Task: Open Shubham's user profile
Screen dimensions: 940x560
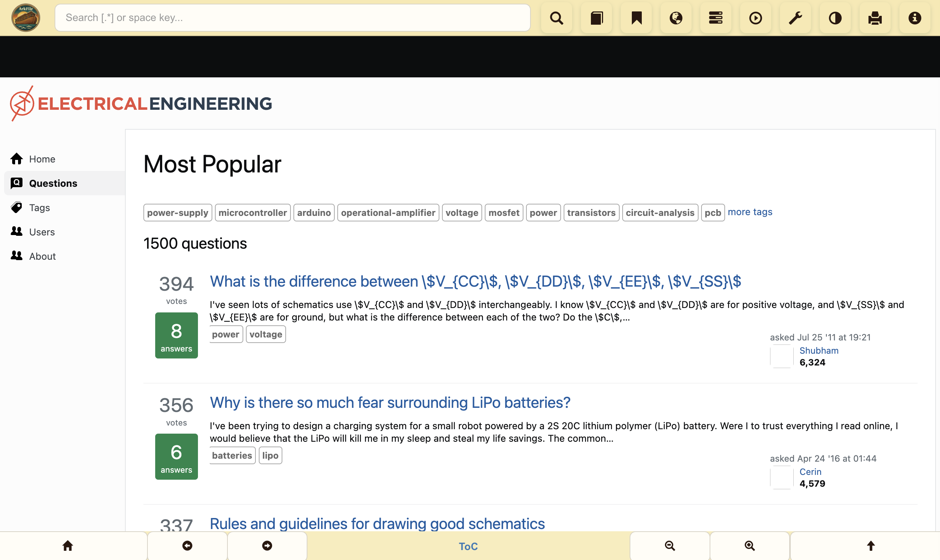Action: (x=819, y=350)
